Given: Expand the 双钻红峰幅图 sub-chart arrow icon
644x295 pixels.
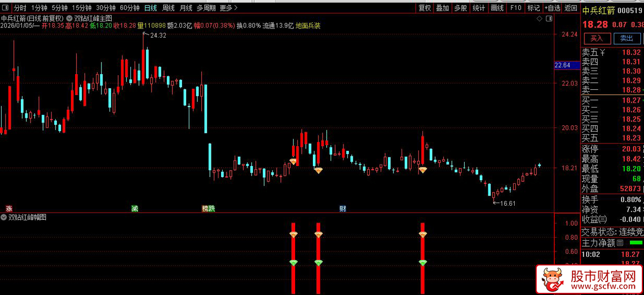Looking at the screenshot, I should point(4,217).
